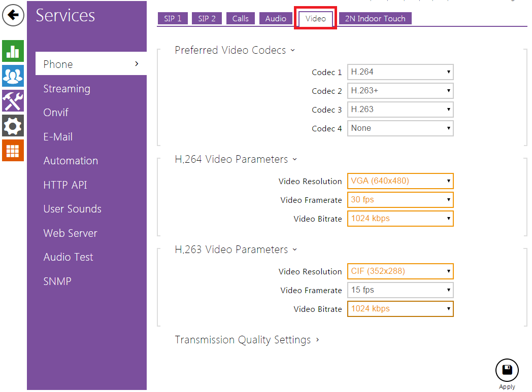The width and height of the screenshot is (532, 392).
Task: Go to the Streaming service page
Action: 66,89
